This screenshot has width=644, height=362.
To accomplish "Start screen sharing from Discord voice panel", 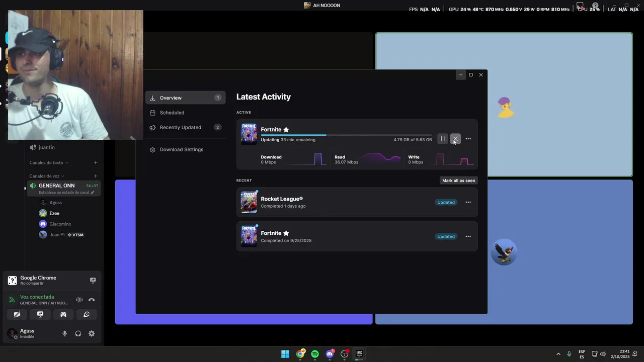I will (x=40, y=315).
